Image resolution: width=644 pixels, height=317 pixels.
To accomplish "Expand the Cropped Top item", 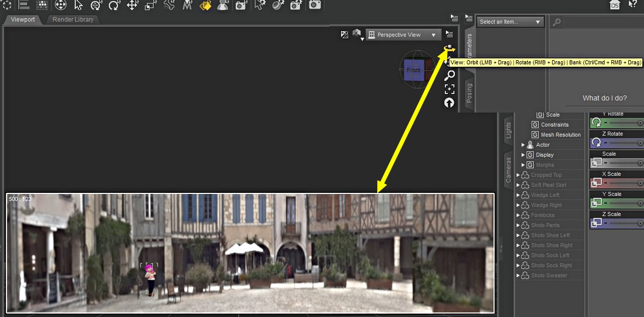I will point(518,175).
